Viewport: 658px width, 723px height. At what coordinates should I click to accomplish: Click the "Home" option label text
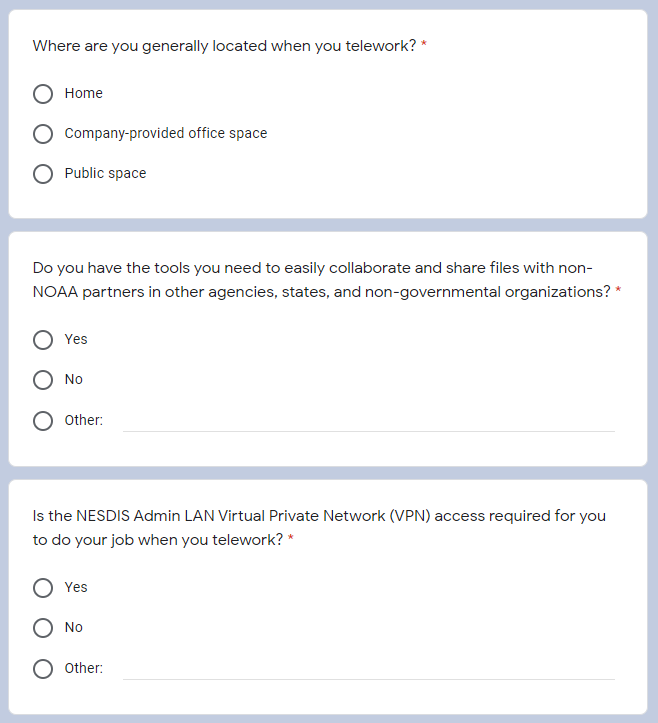[x=84, y=93]
